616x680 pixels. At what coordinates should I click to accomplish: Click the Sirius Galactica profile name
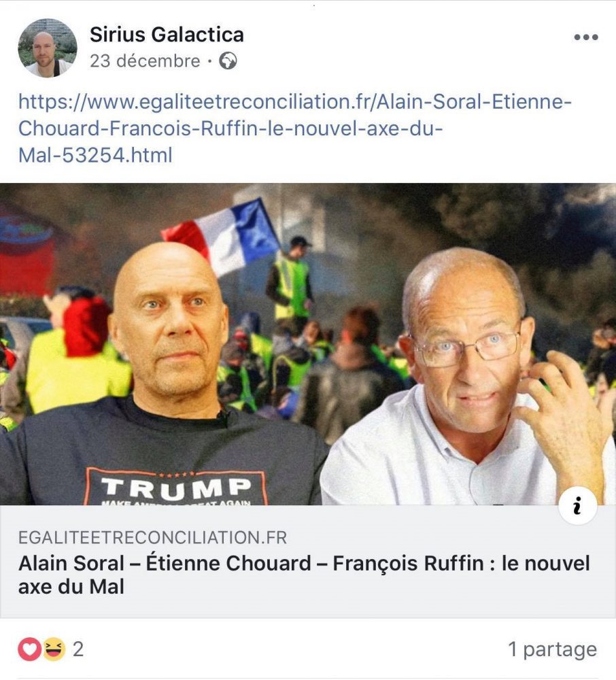(167, 35)
